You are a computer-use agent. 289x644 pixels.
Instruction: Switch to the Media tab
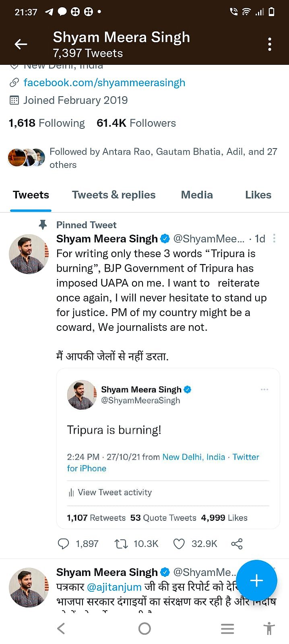point(197,195)
